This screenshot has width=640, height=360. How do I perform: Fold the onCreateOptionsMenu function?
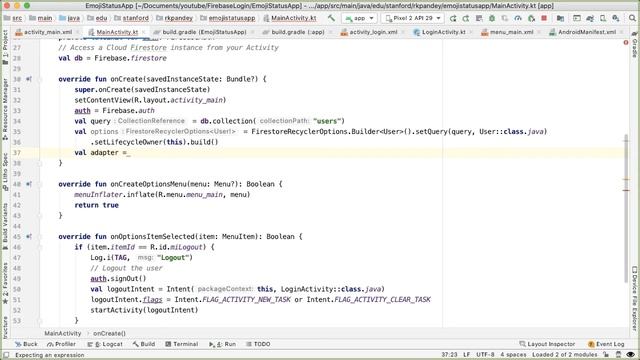[40, 184]
